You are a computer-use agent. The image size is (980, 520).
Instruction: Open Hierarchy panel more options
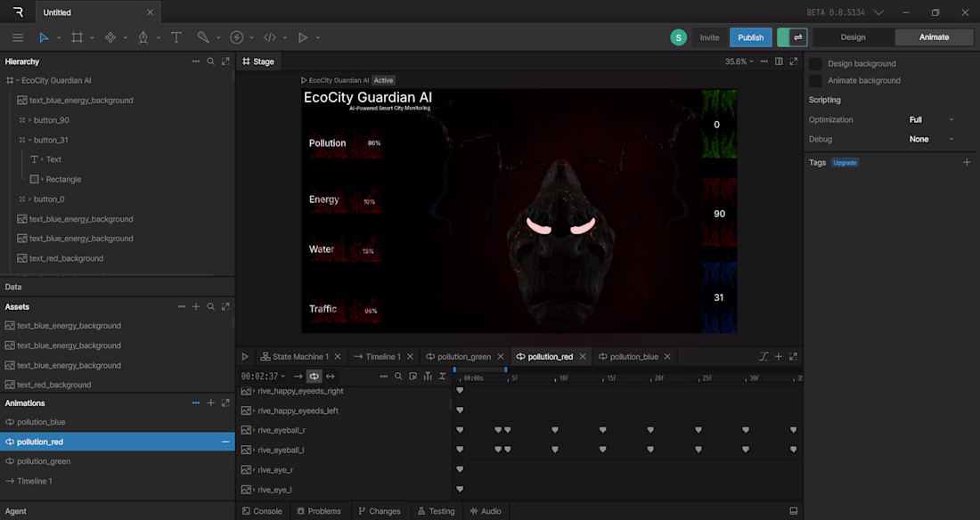196,61
